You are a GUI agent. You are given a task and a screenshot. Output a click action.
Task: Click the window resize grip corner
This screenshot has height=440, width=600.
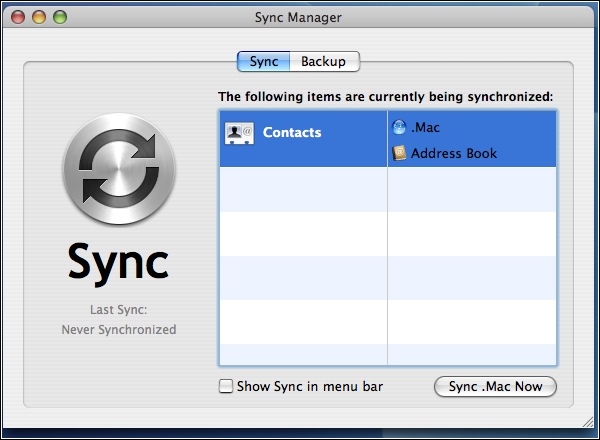pyautogui.click(x=588, y=422)
